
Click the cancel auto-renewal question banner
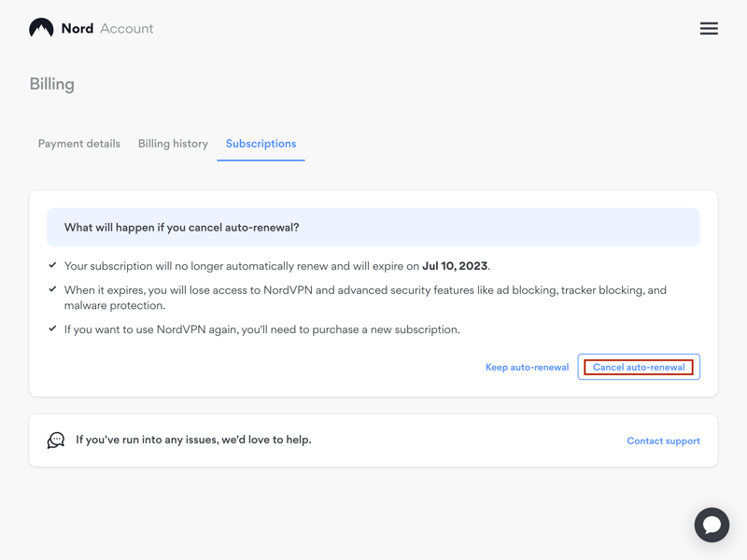(373, 227)
